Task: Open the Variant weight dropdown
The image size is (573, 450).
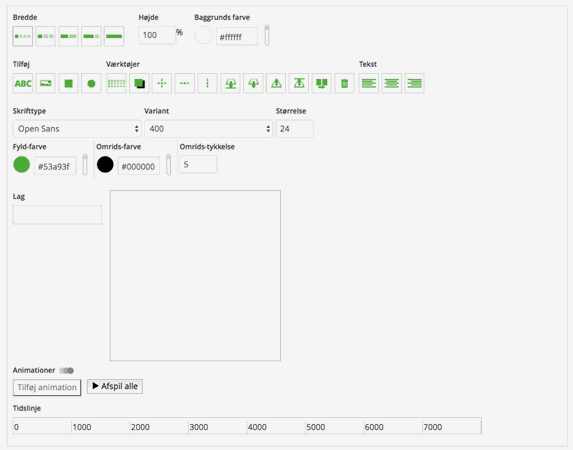Action: [209, 129]
